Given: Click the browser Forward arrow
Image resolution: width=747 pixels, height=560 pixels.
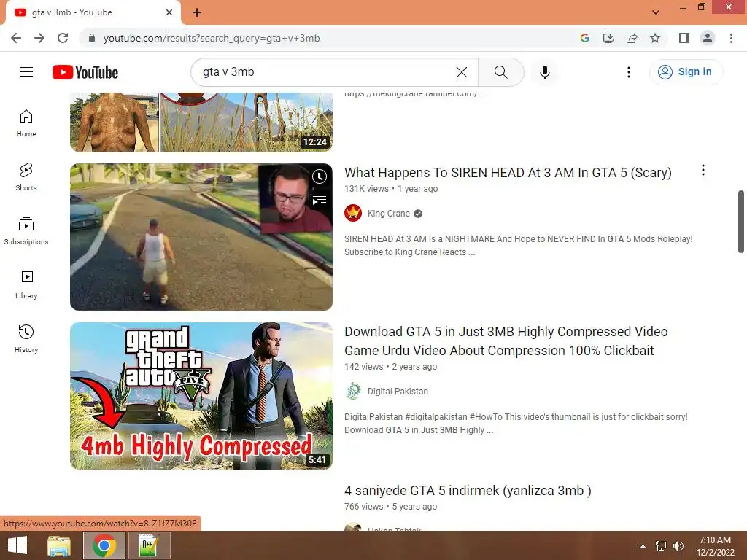Looking at the screenshot, I should click(x=39, y=38).
